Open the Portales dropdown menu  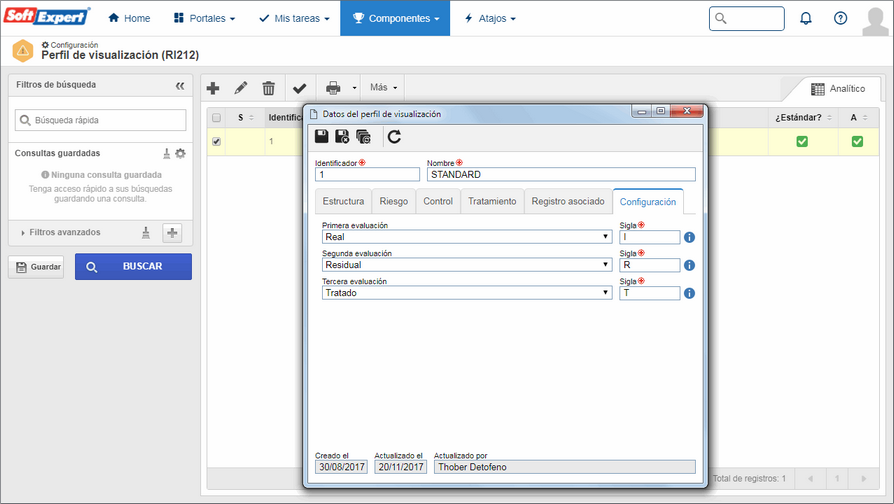(x=204, y=18)
